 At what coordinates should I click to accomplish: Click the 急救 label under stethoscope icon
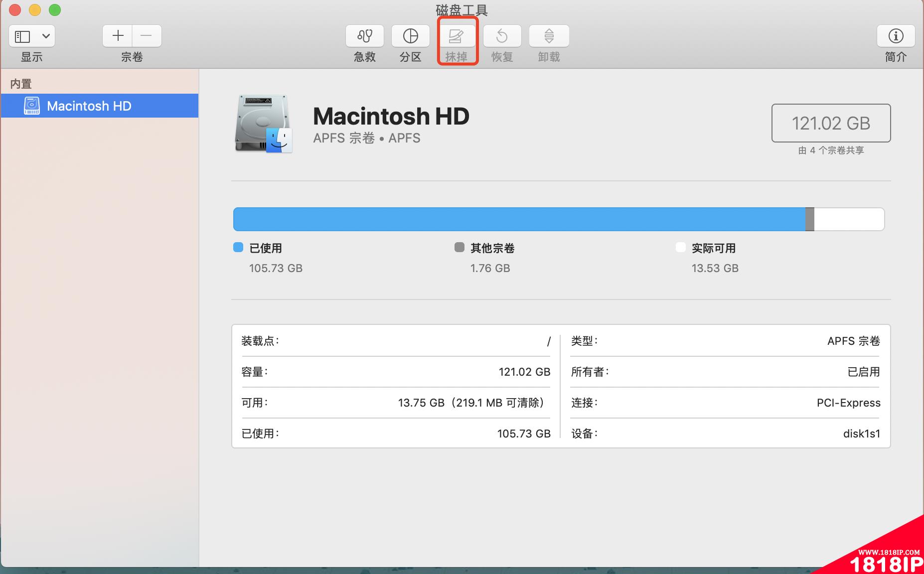point(365,57)
